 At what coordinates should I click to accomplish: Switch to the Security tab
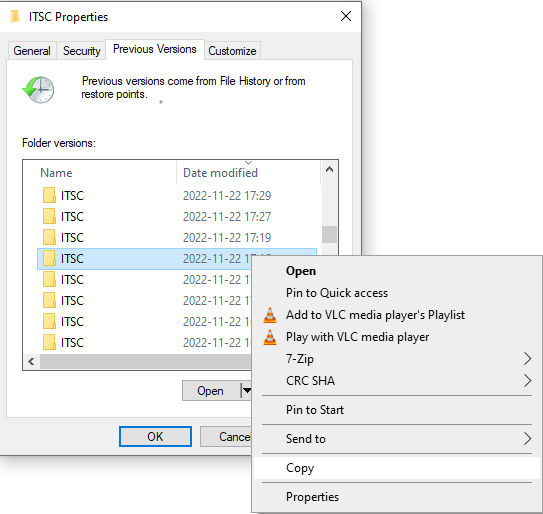pyautogui.click(x=81, y=51)
